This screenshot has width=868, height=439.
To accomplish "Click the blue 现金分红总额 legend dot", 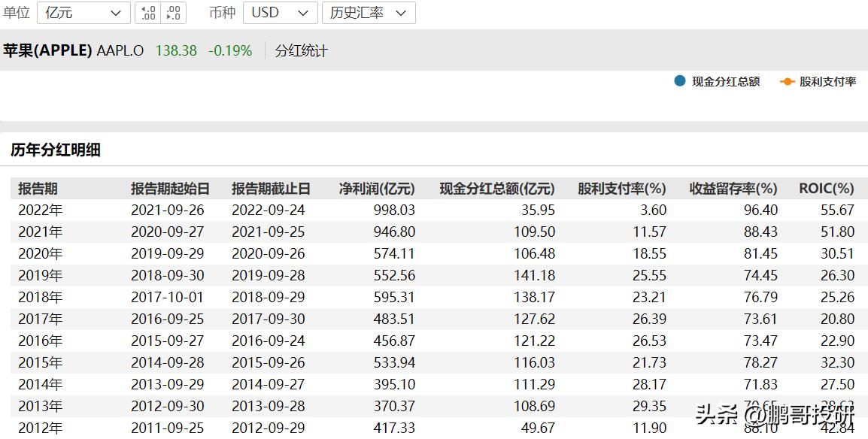I will [678, 81].
